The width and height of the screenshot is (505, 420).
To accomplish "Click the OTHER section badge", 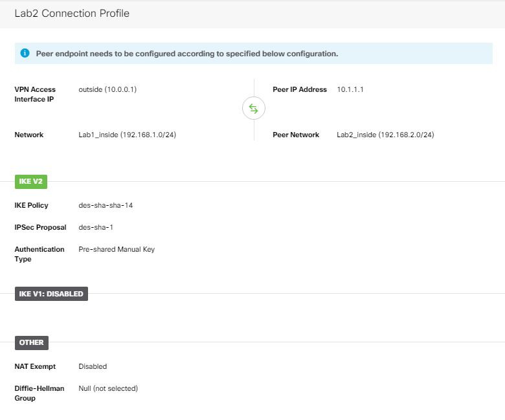I will coord(32,343).
